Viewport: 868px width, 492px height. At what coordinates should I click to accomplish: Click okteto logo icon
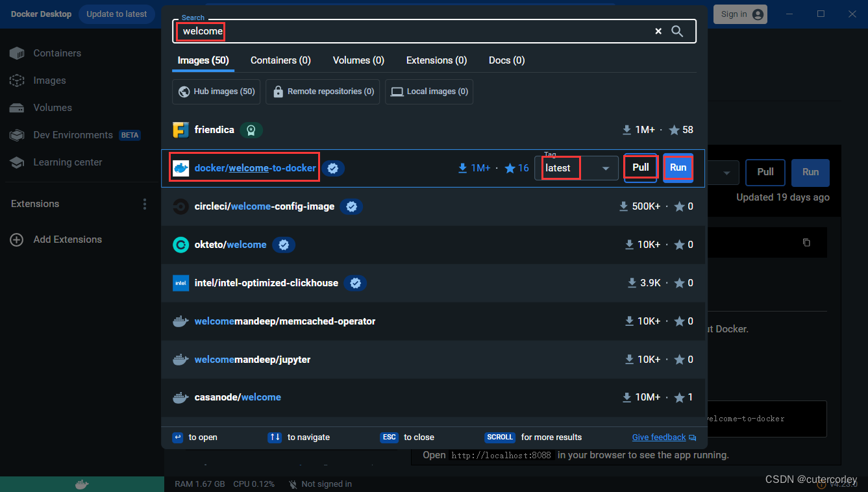[180, 245]
